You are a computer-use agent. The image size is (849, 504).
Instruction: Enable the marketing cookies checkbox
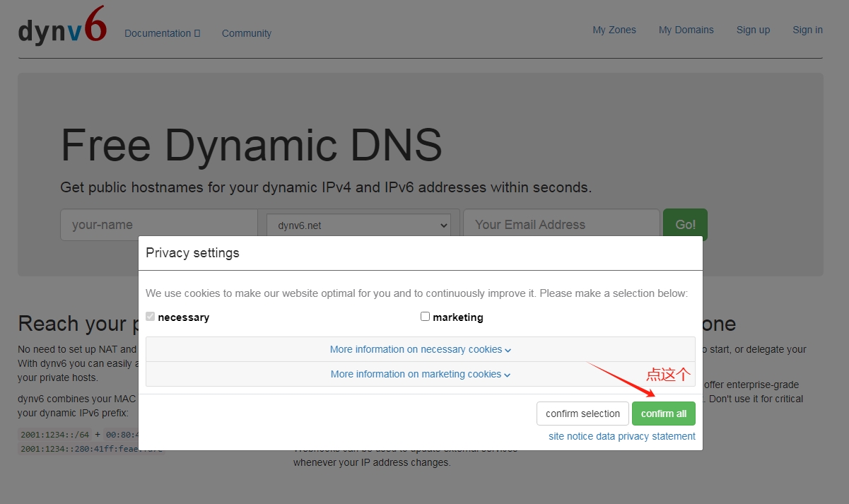[425, 317]
